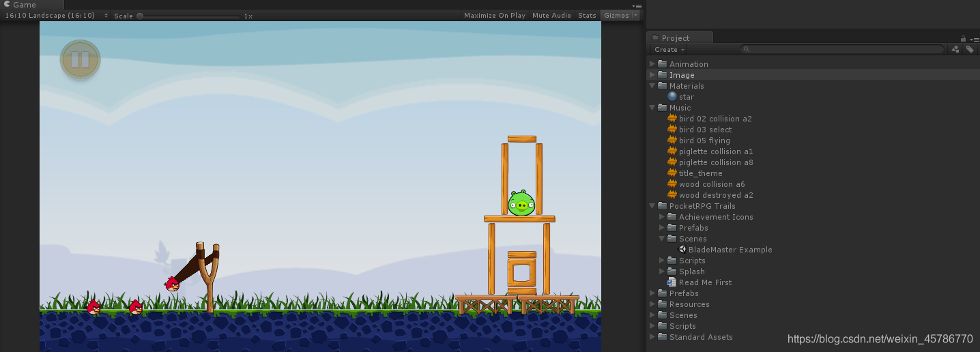Image resolution: width=980 pixels, height=352 pixels.
Task: Open the Game view panel options menu icon
Action: pyautogui.click(x=637, y=5)
